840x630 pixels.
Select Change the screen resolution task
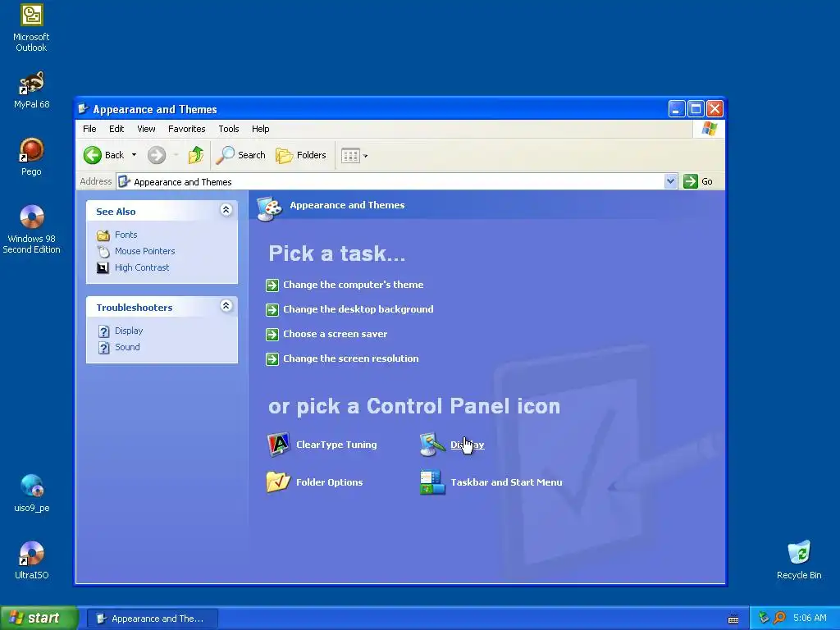coord(350,359)
